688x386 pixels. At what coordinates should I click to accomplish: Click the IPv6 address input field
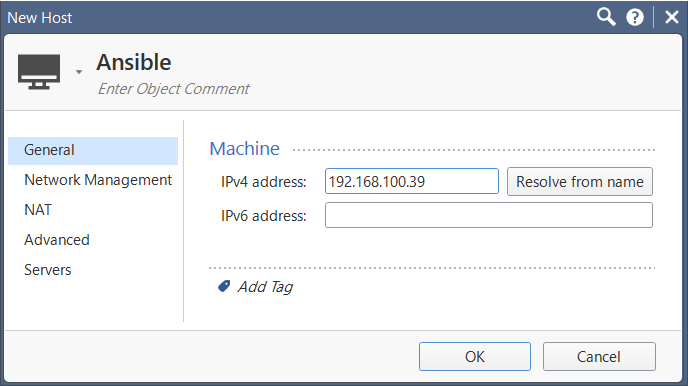(x=488, y=215)
